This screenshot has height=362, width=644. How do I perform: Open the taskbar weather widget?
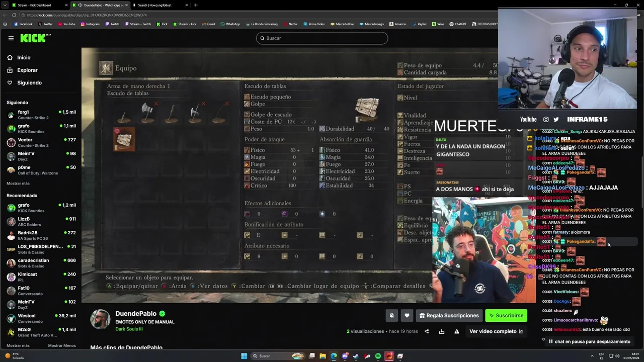pyautogui.click(x=14, y=356)
